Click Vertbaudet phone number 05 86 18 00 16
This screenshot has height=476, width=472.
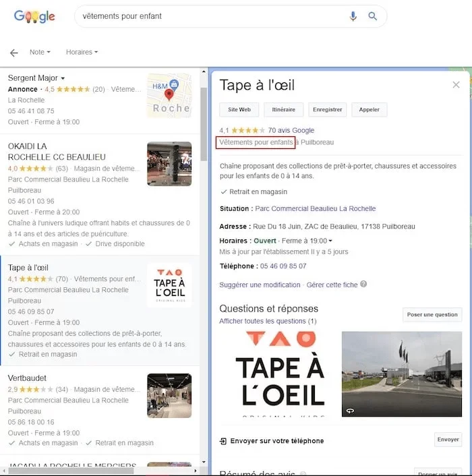coord(31,422)
